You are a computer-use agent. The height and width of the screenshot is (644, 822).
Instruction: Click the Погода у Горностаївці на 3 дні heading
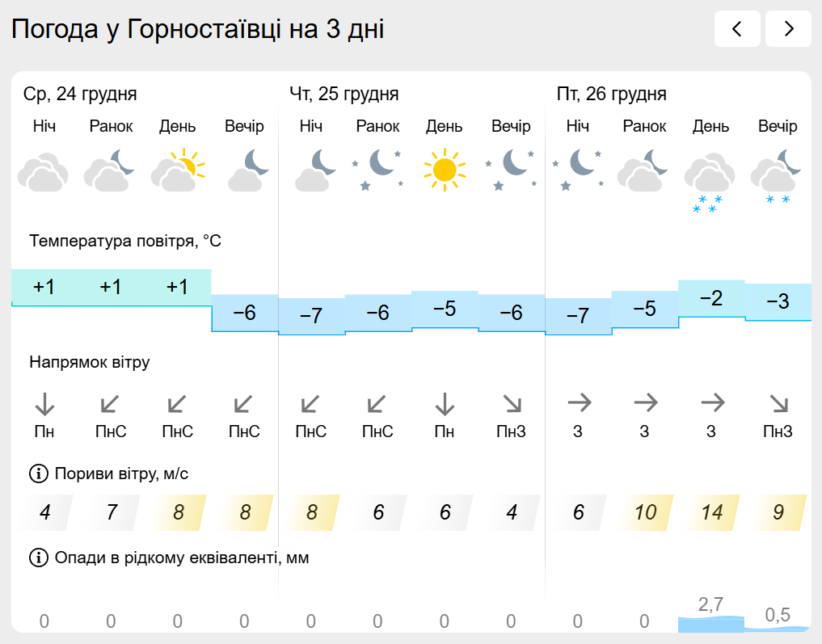pos(198,30)
